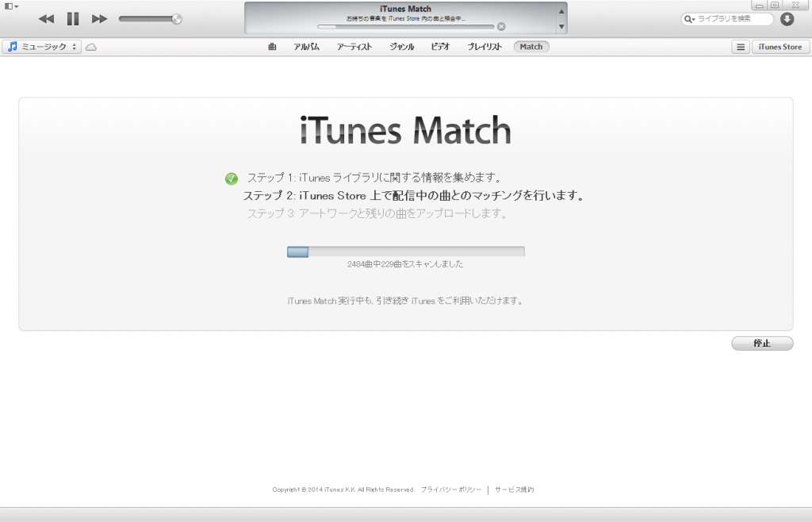Switch to the プレイリスト tab
This screenshot has width=812, height=522.
pyautogui.click(x=485, y=47)
